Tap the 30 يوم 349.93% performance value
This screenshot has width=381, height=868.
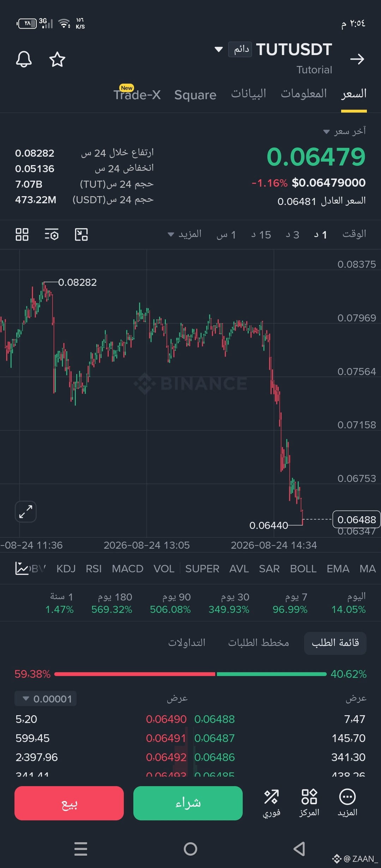(x=229, y=603)
